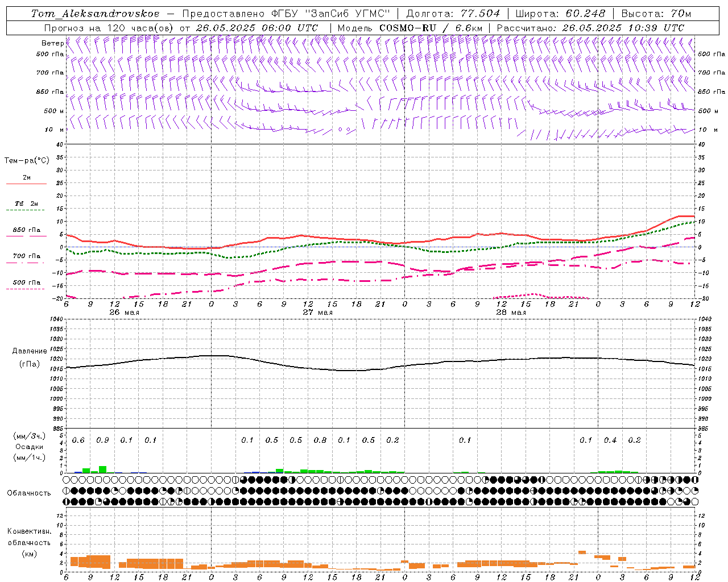The width and height of the screenshot is (728, 582).
Task: Click the 'Долгота: 77.504' longitude value
Action: pos(453,14)
